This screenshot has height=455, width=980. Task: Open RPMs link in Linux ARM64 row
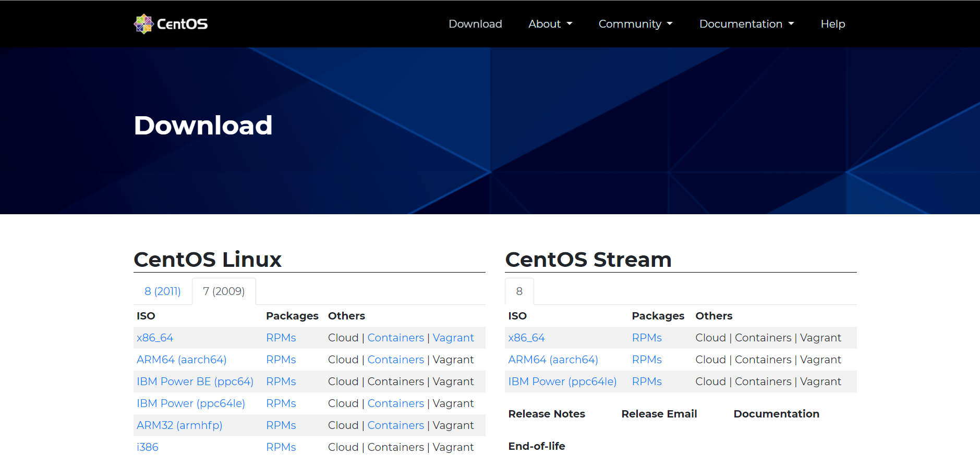281,360
